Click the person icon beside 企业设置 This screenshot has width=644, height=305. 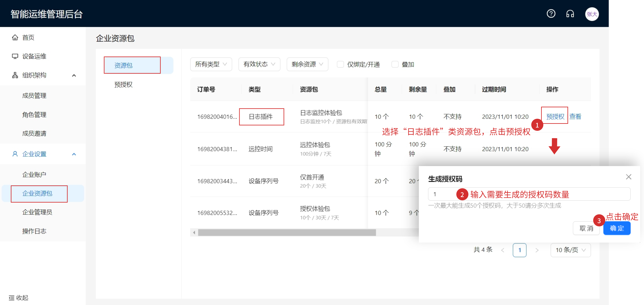(15, 154)
